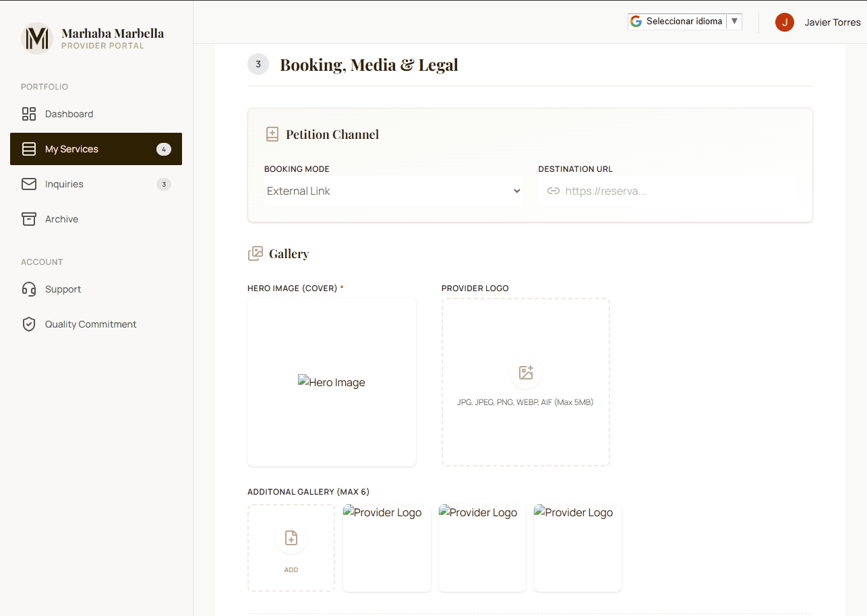Screen dimensions: 867x616
Task: Click the Provider Logo upload dropzone
Action: click(x=526, y=382)
